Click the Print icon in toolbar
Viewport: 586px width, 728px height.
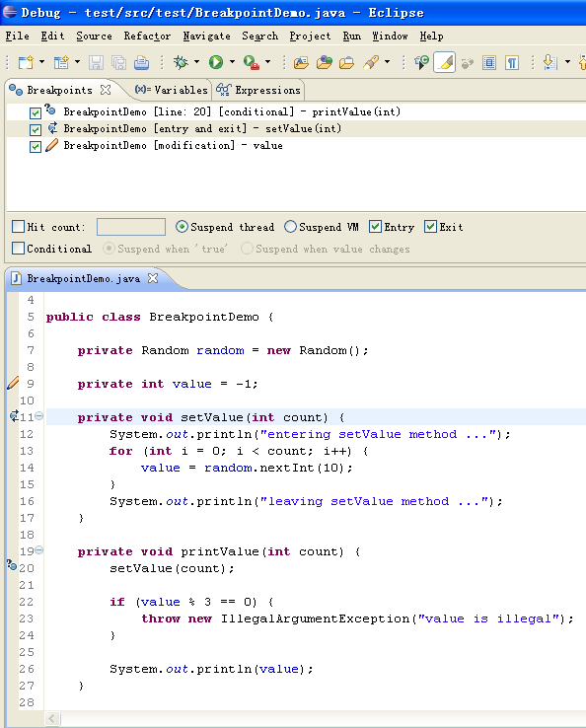pos(142,62)
